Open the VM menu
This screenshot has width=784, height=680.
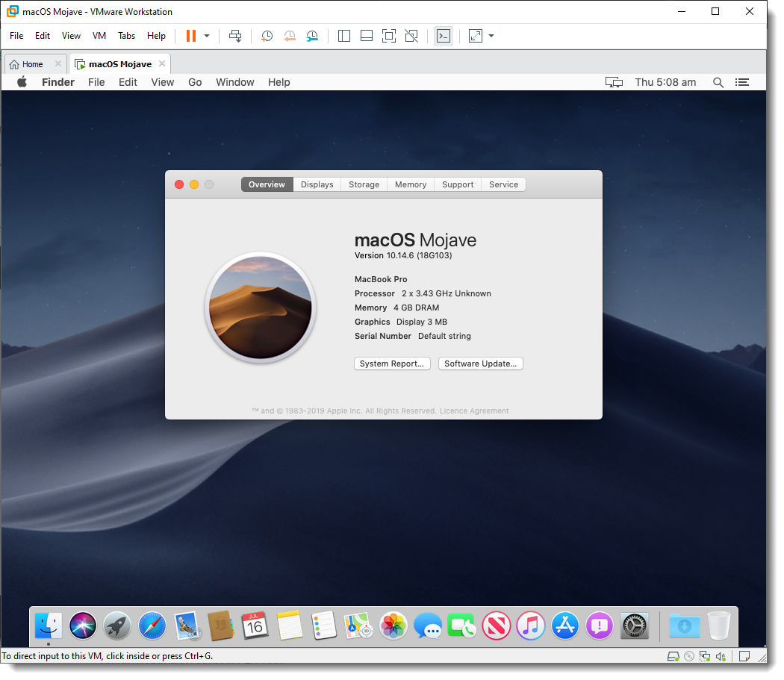(x=99, y=36)
